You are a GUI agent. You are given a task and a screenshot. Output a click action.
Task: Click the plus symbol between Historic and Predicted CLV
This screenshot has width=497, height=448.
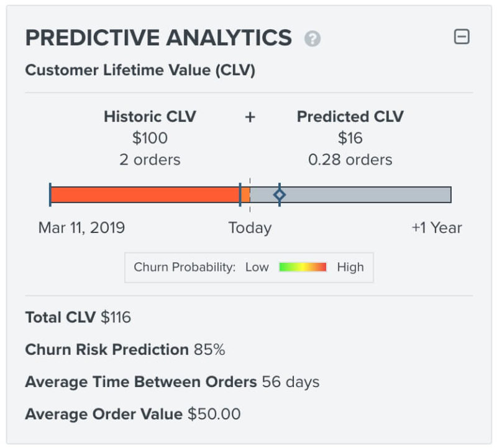(249, 117)
